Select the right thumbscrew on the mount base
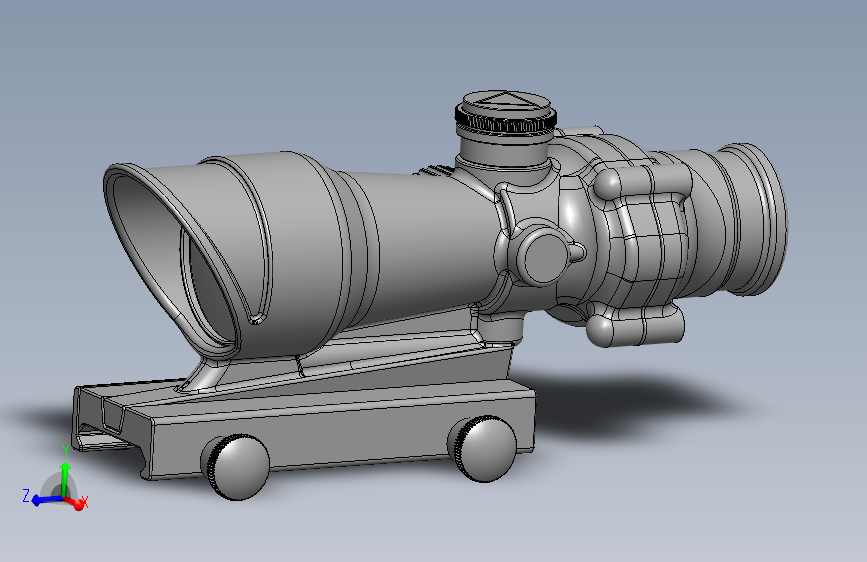Screen dimensions: 867x562 483,449
